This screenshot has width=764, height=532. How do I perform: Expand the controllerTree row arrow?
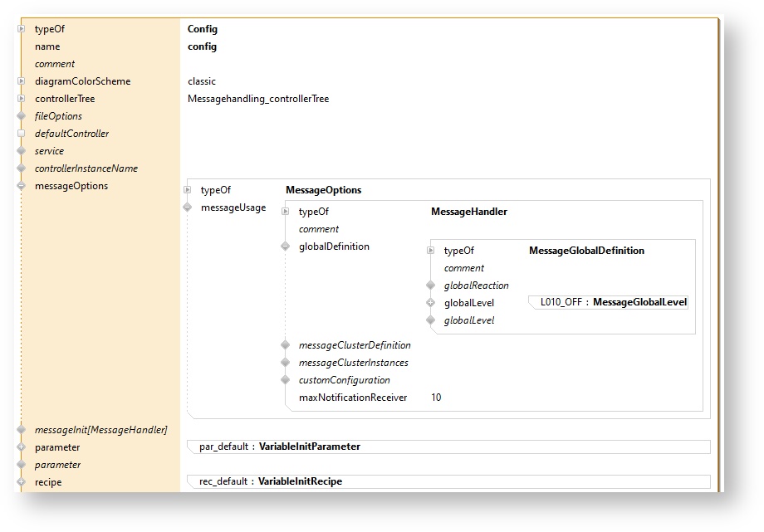click(x=21, y=99)
